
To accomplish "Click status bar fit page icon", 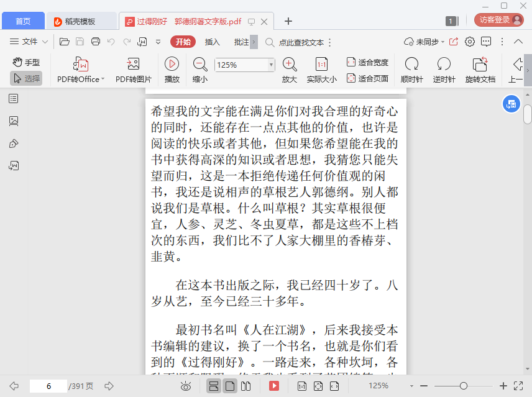I will [318, 386].
